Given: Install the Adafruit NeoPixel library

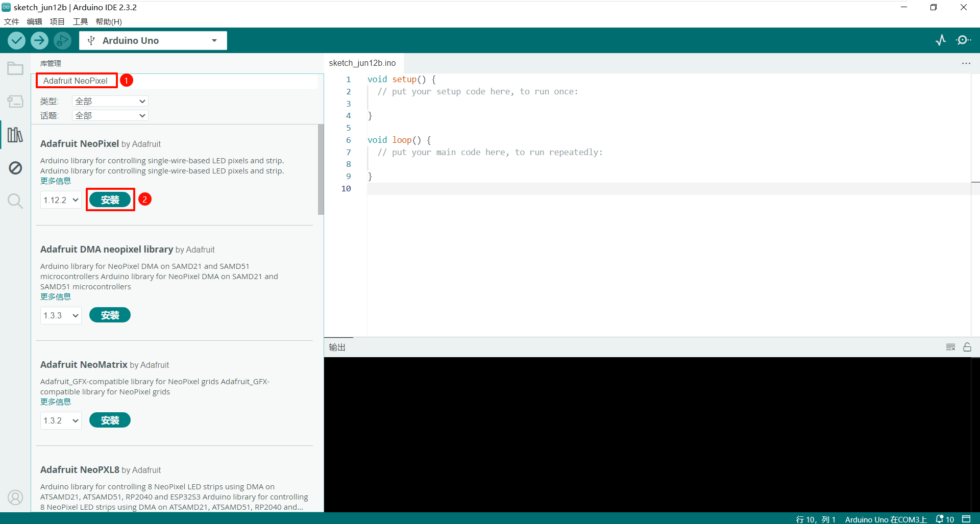Looking at the screenshot, I should [110, 199].
